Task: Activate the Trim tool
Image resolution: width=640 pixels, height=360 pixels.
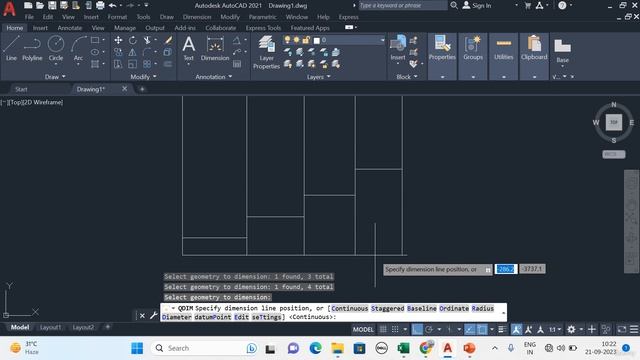Action: coord(147,40)
